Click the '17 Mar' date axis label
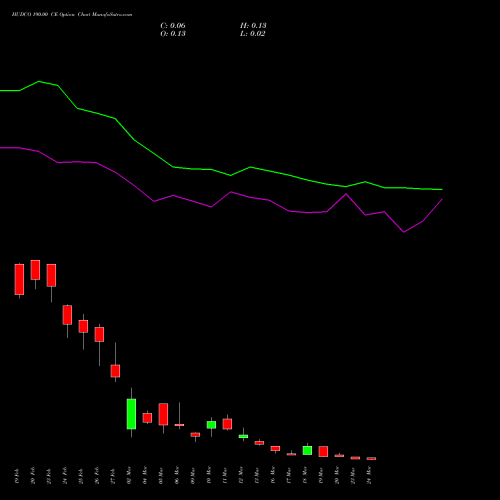The width and height of the screenshot is (500, 500). [289, 475]
